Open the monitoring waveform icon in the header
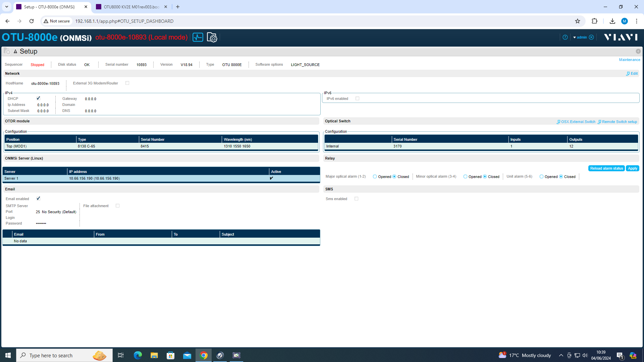This screenshot has width=644, height=362. [198, 37]
